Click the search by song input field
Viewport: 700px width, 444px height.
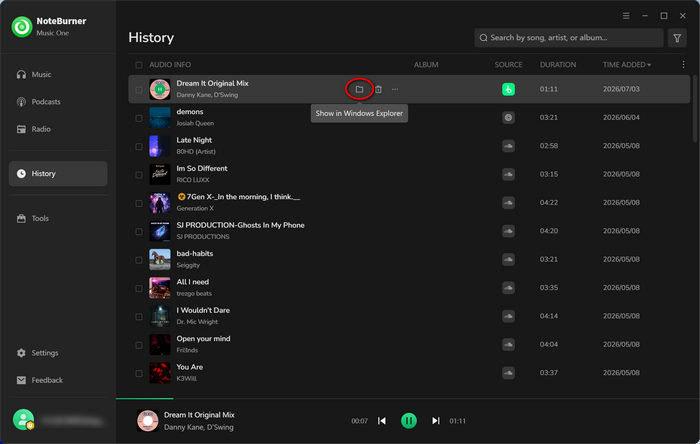[569, 38]
